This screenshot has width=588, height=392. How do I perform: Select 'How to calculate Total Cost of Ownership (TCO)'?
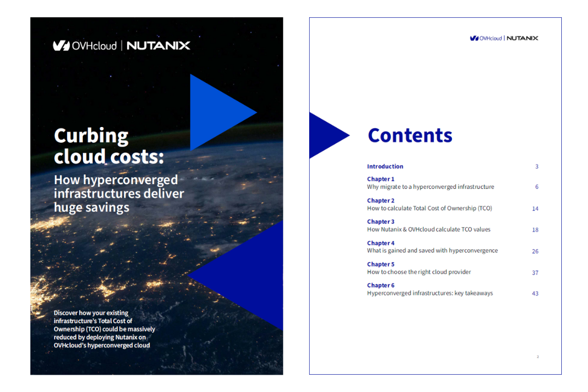click(429, 208)
